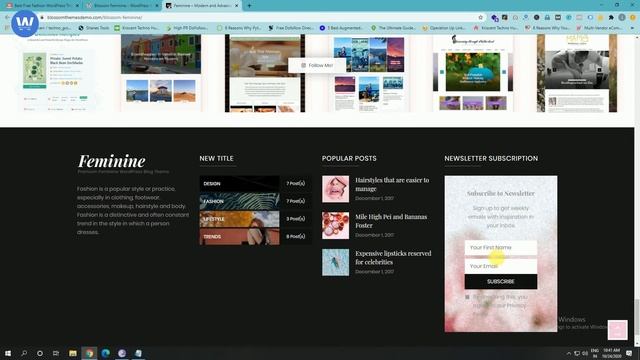Screen dimensions: 640x360
Task: Open The Ultimate Guide bookmark
Action: [393, 28]
